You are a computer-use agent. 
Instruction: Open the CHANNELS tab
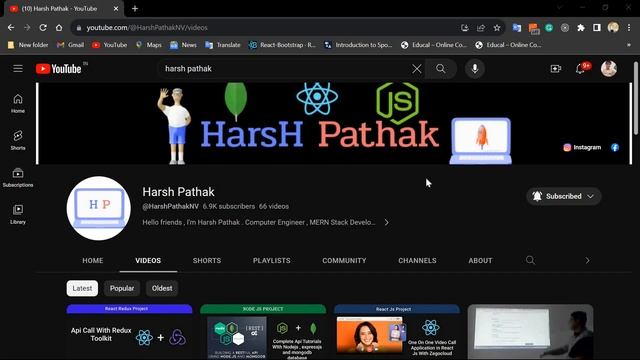pos(417,260)
